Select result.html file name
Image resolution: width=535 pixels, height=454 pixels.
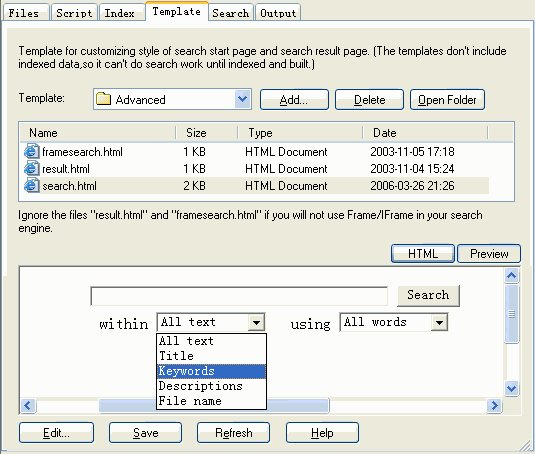click(x=66, y=169)
